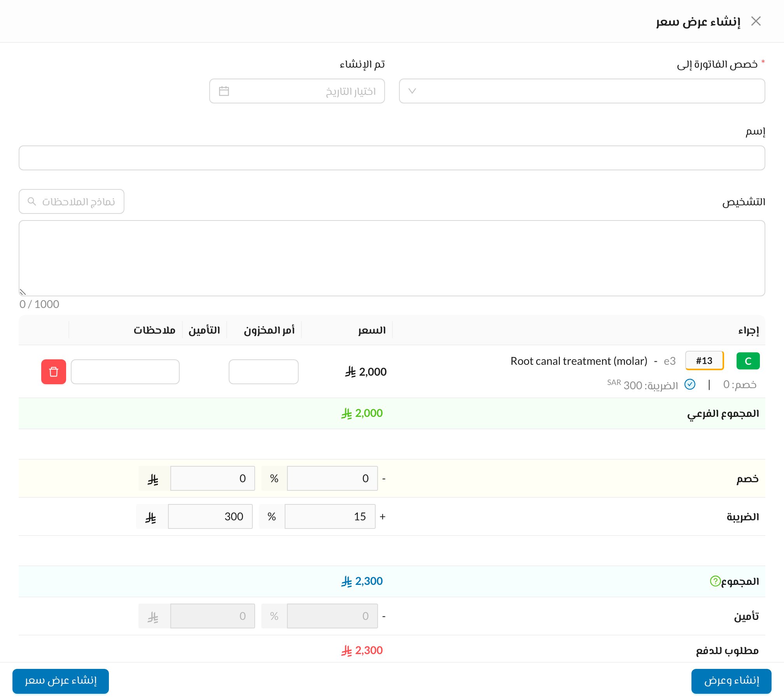Open نماذج الملاحظات note templates search box

[72, 201]
